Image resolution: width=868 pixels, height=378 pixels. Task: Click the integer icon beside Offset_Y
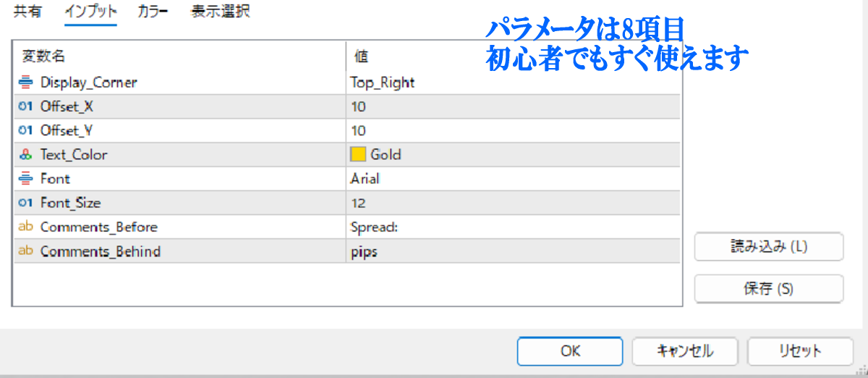click(25, 130)
